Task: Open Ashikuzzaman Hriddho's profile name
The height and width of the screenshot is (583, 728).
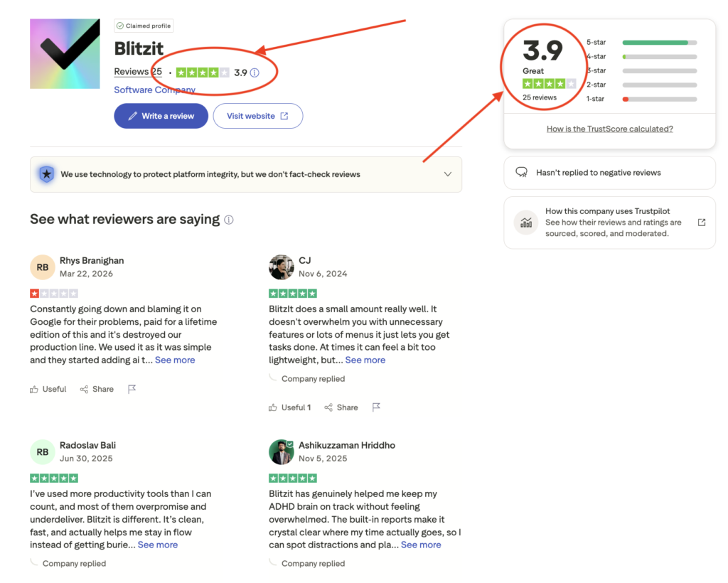Action: [x=347, y=446]
